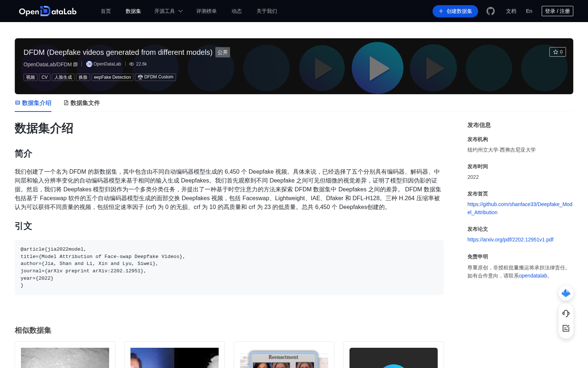Open the GitHub icon in header
The image size is (588, 368).
pyautogui.click(x=491, y=11)
